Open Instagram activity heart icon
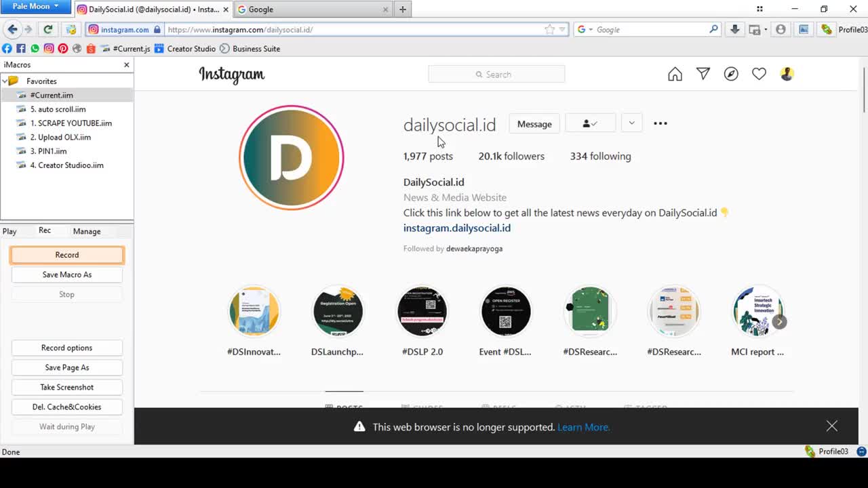 [759, 74]
